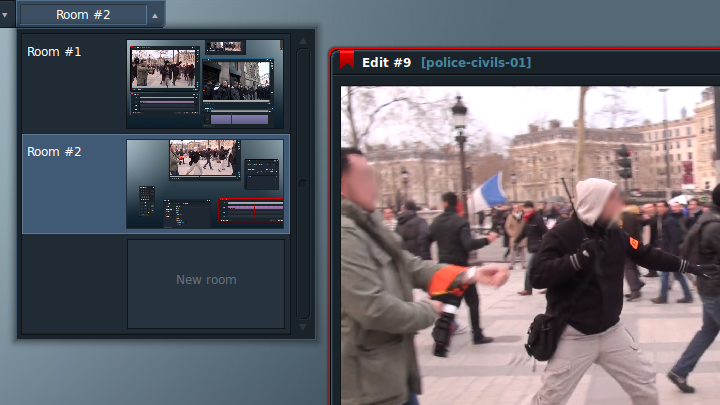The height and width of the screenshot is (405, 720).
Task: Click the purple timeline preview in Room #1 thumbnail
Action: [x=239, y=119]
